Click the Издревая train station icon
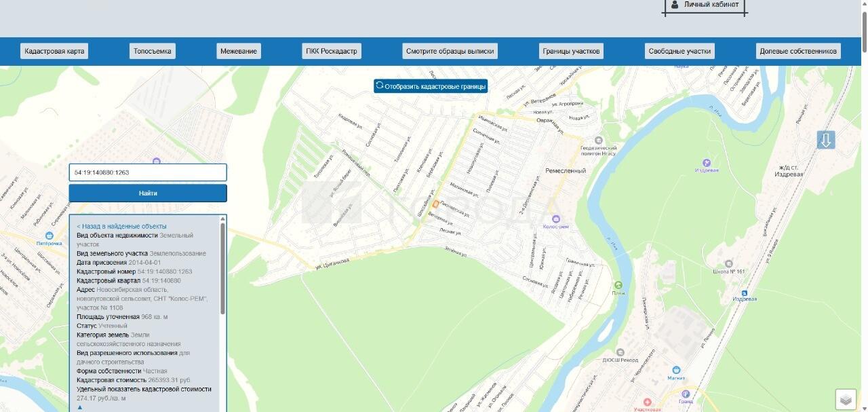The image size is (868, 412). [745, 293]
